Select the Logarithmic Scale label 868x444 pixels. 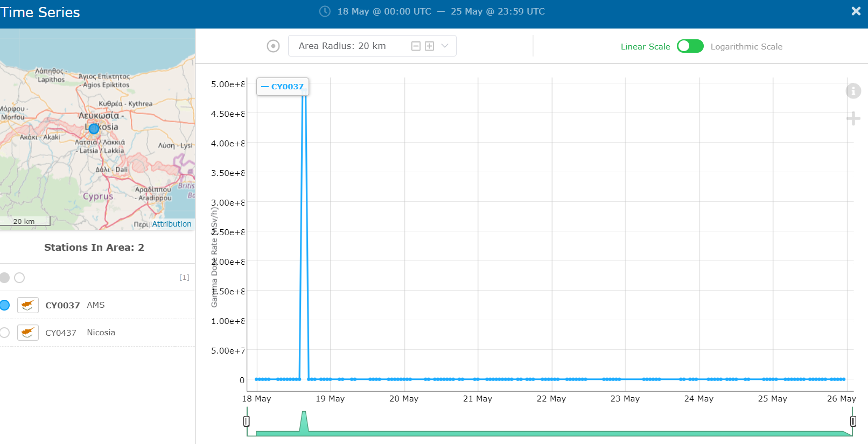[746, 47]
